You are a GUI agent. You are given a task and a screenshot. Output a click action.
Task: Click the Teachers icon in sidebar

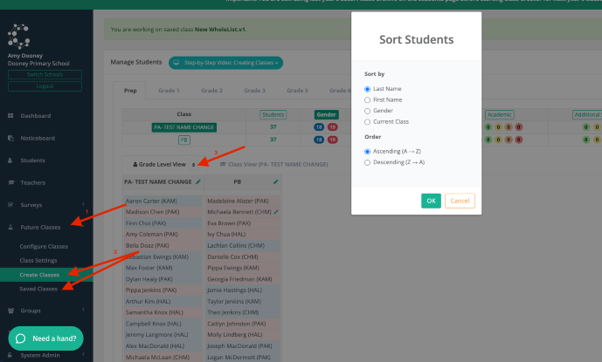[11, 183]
